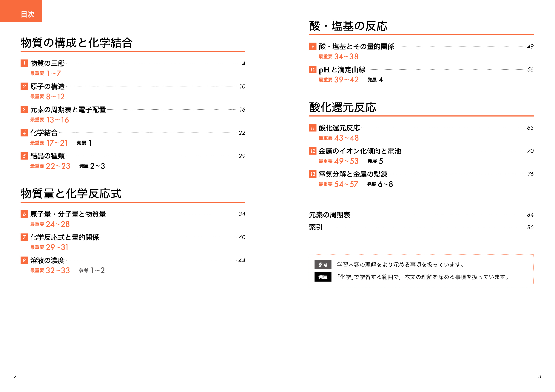Select section heading 物質の構成と化学結合
This screenshot has height=392, width=555.
coord(77,43)
